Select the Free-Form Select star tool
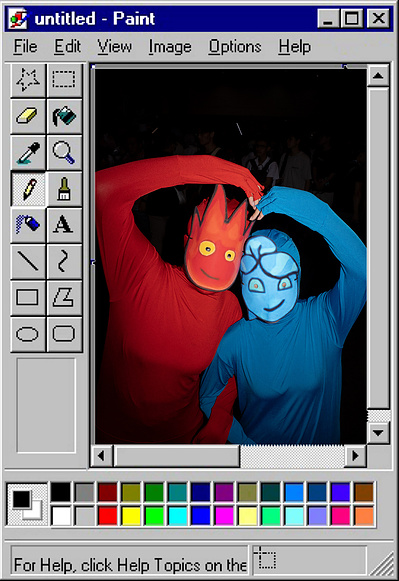 click(28, 80)
